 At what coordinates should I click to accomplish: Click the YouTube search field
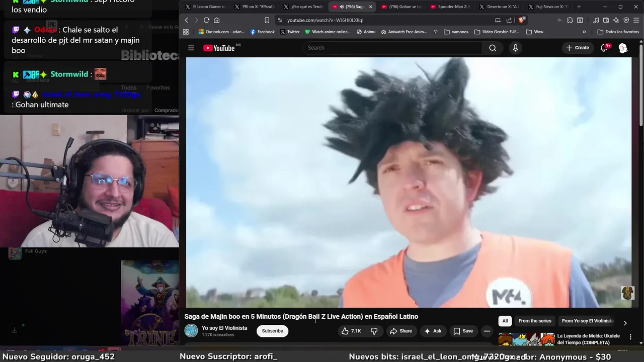(x=392, y=48)
